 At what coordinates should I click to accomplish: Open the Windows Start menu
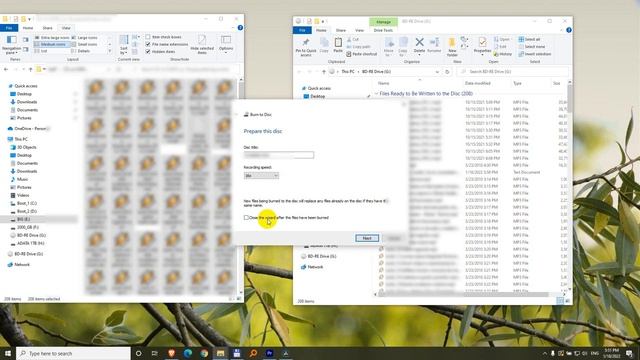7,353
